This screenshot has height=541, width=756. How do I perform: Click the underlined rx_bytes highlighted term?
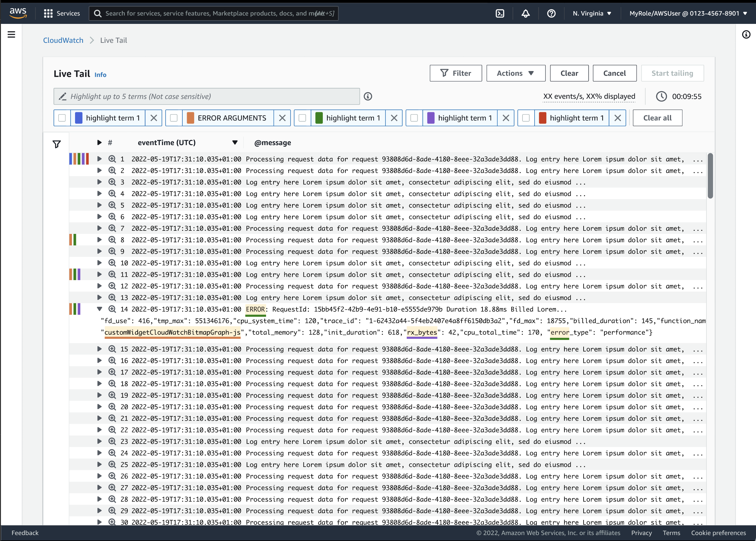(x=422, y=333)
